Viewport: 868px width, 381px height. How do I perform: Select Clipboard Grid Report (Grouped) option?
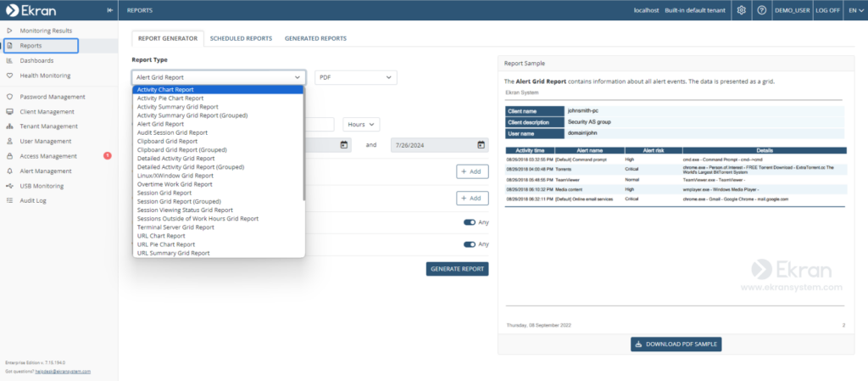tap(218, 149)
